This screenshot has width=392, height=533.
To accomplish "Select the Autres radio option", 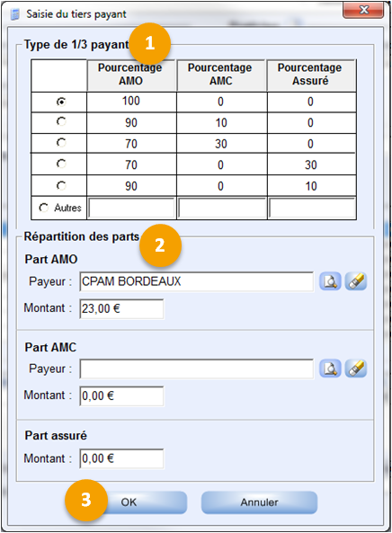I will coord(44,208).
